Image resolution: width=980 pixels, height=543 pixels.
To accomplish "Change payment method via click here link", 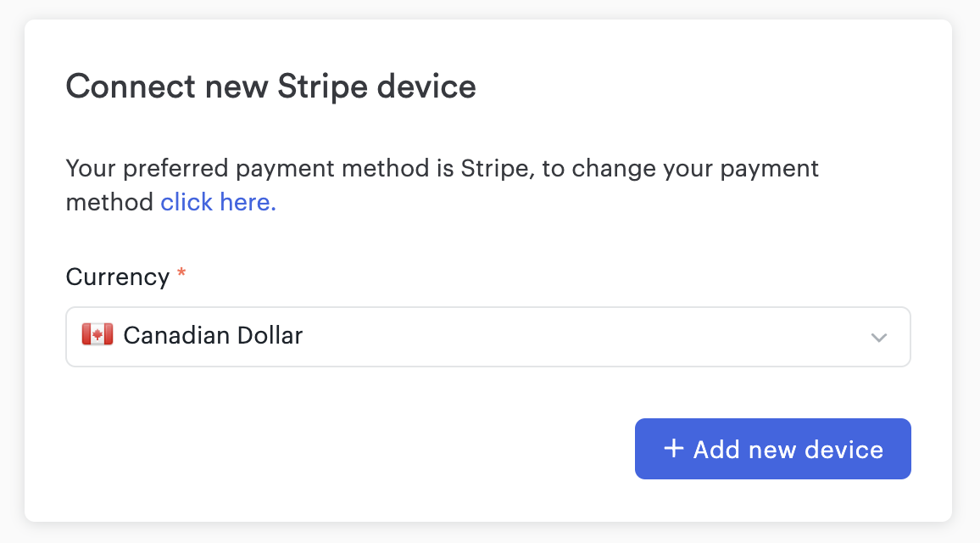I will tap(218, 202).
